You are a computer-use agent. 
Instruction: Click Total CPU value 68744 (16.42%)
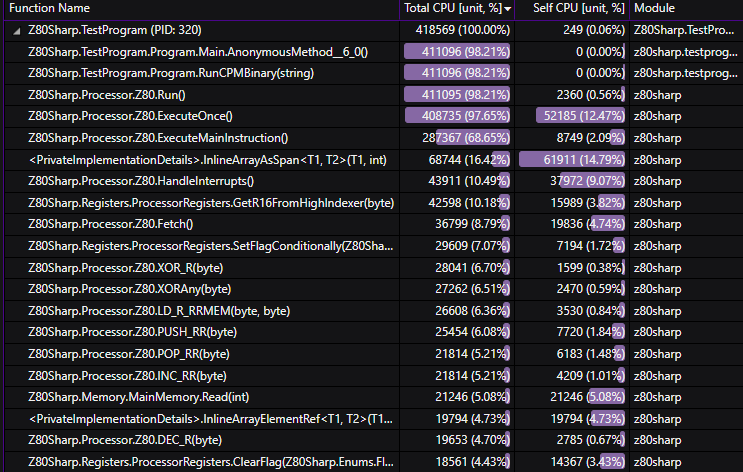[469, 160]
